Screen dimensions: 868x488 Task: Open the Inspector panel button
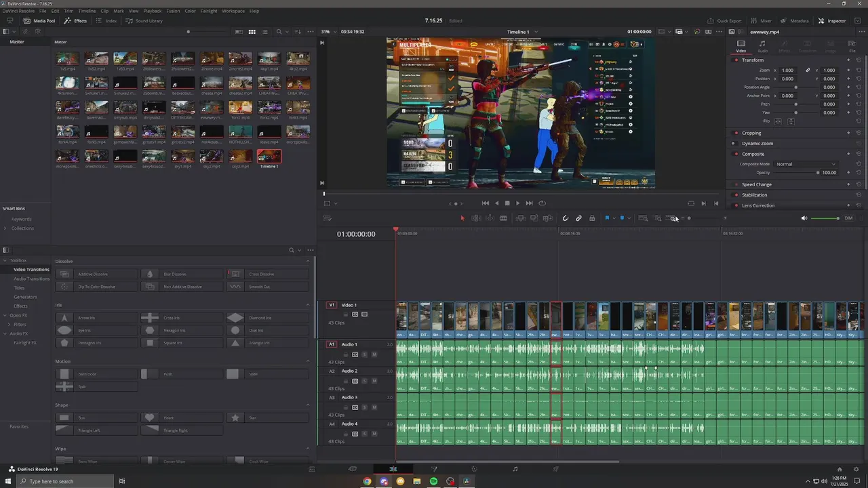point(832,21)
